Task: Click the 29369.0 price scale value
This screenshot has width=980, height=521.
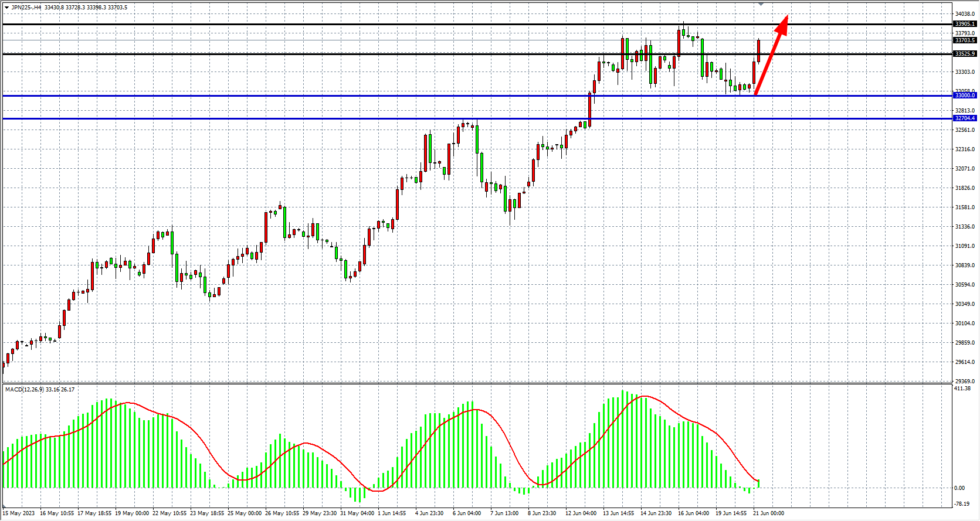Action: point(964,382)
